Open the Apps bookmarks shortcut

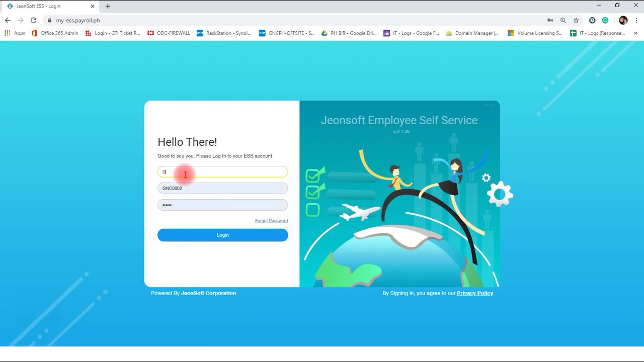(15, 33)
